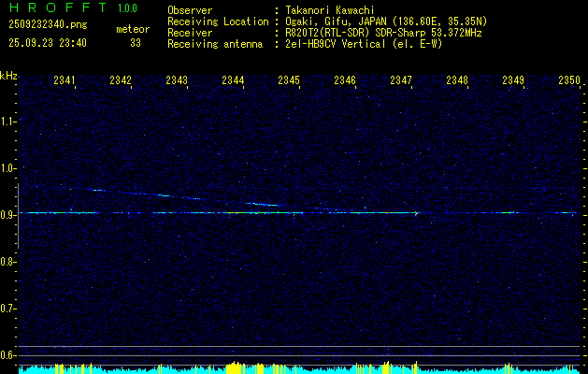
Task: Select the 0.9 kHz frequency label
Action: pyautogui.click(x=8, y=214)
